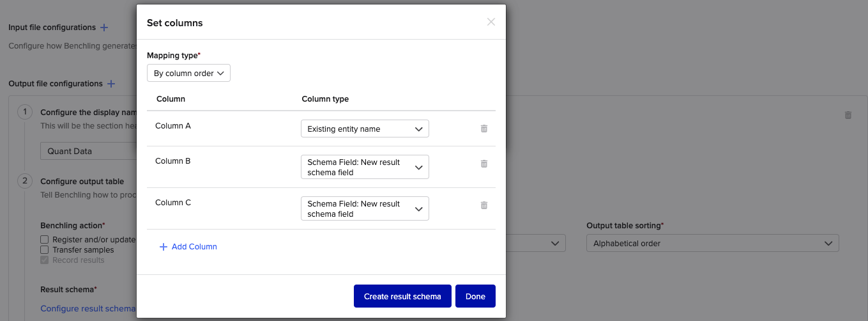Open Column A's Existing entity name dropdown

[365, 129]
